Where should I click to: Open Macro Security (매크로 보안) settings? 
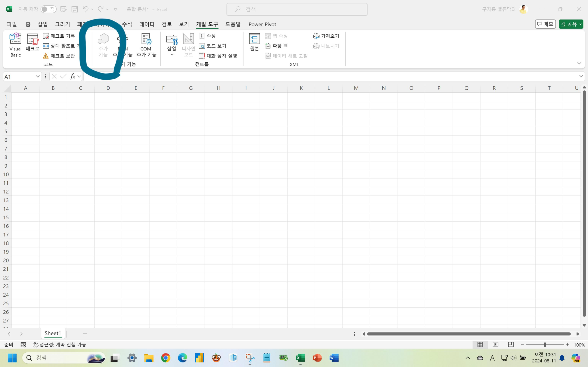click(x=59, y=56)
